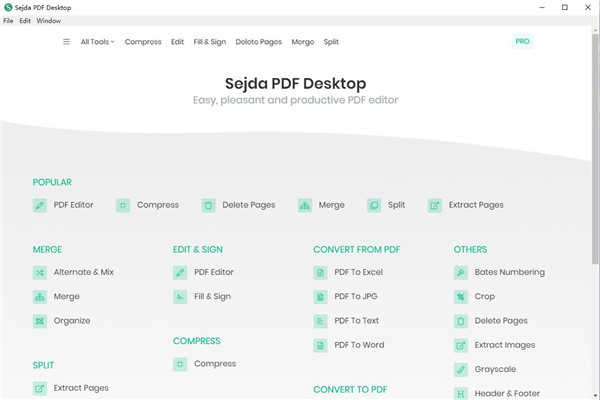Click the PRO upgrade button
Screen dimensions: 600x400
522,41
